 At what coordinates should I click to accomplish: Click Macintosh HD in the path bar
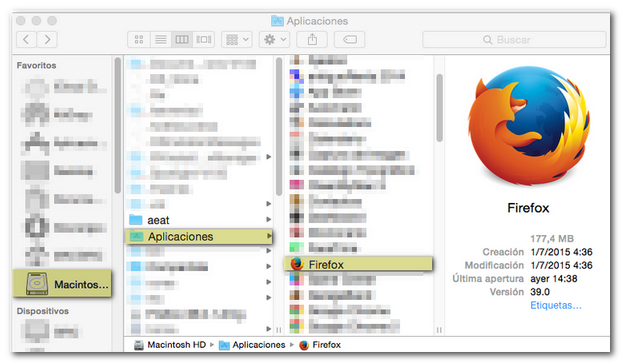pyautogui.click(x=170, y=345)
